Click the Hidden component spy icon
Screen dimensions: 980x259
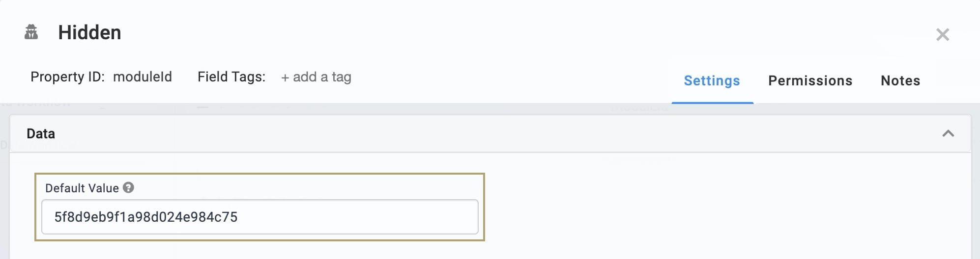tap(31, 32)
